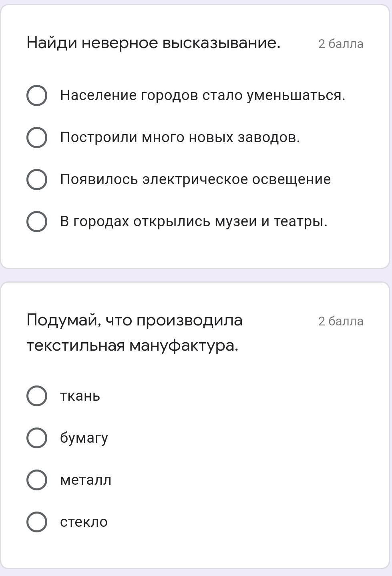Mark radio for «В городах открылись музеи и театры»

(x=37, y=221)
